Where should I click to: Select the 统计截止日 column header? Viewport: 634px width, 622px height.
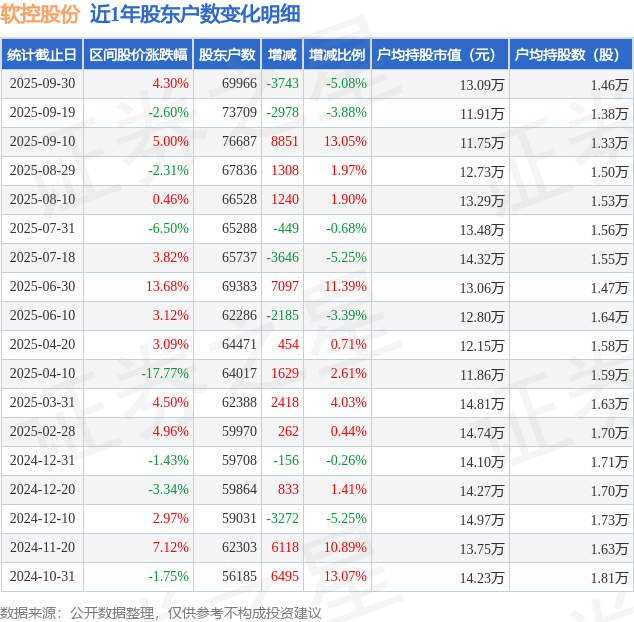tap(42, 55)
